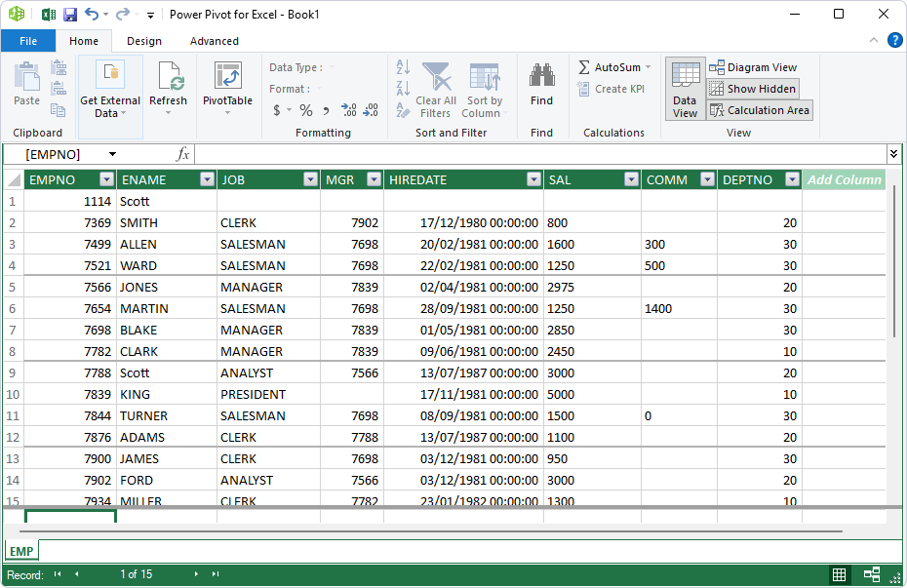Viewport: 907px width, 588px height.
Task: Open HIREDATE column filter dropdown
Action: [x=533, y=179]
